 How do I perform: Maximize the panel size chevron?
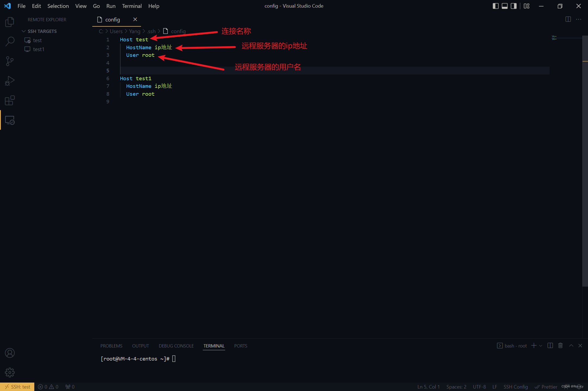pos(571,346)
